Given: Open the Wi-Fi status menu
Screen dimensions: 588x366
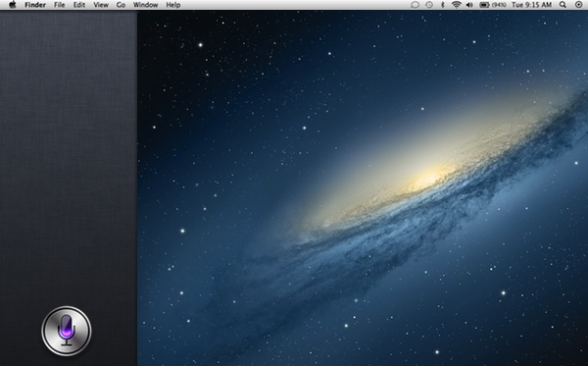Looking at the screenshot, I should pyautogui.click(x=456, y=5).
